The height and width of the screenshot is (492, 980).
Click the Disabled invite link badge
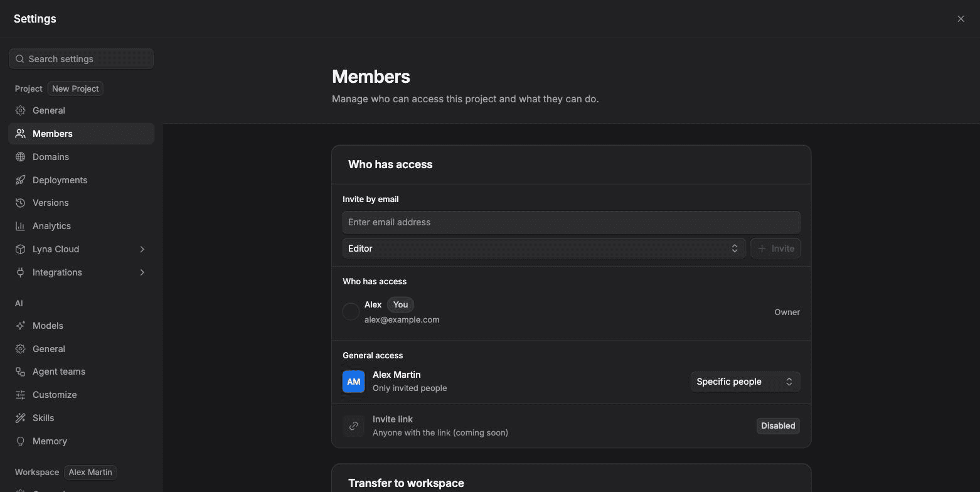(778, 425)
